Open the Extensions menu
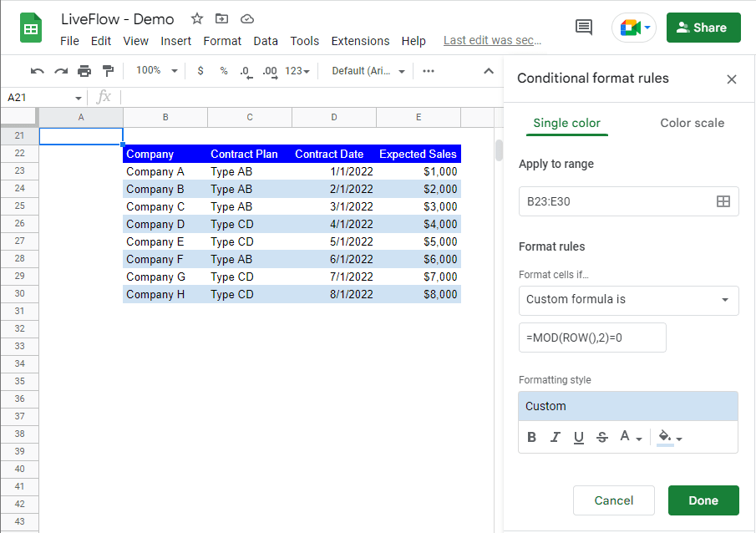Viewport: 756px width, 533px height. tap(360, 41)
